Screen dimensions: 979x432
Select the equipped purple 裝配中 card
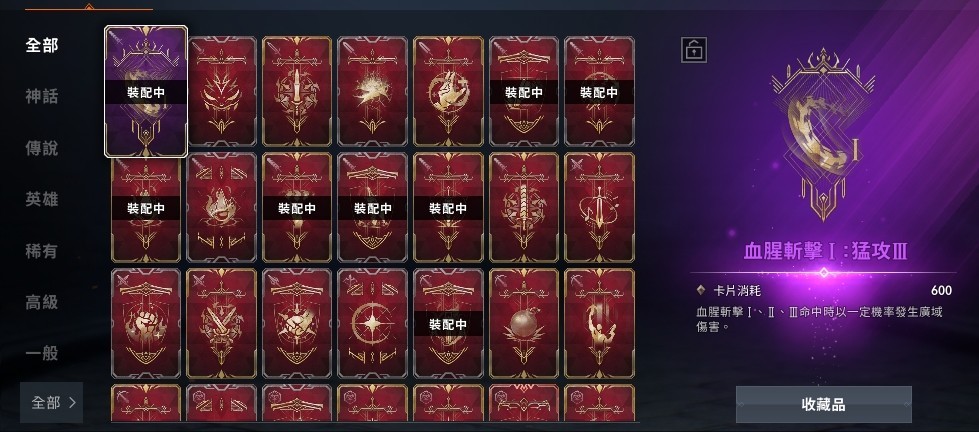(x=145, y=91)
